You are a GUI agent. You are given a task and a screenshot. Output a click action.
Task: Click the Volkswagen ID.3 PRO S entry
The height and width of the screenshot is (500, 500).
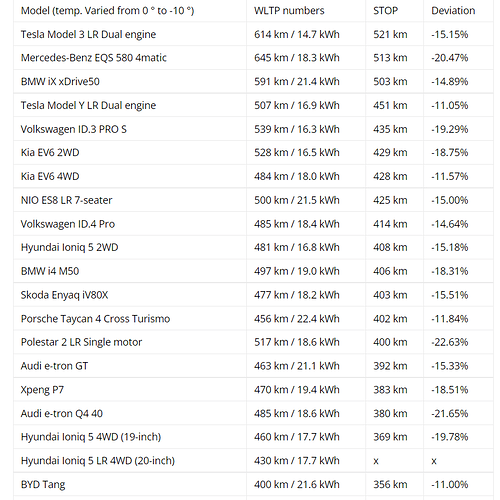pyautogui.click(x=74, y=129)
